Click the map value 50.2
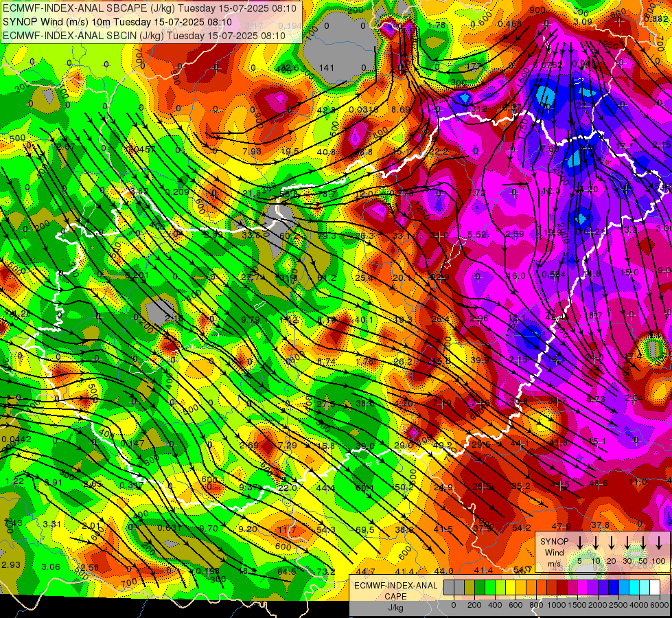The image size is (672, 618). 404,488
